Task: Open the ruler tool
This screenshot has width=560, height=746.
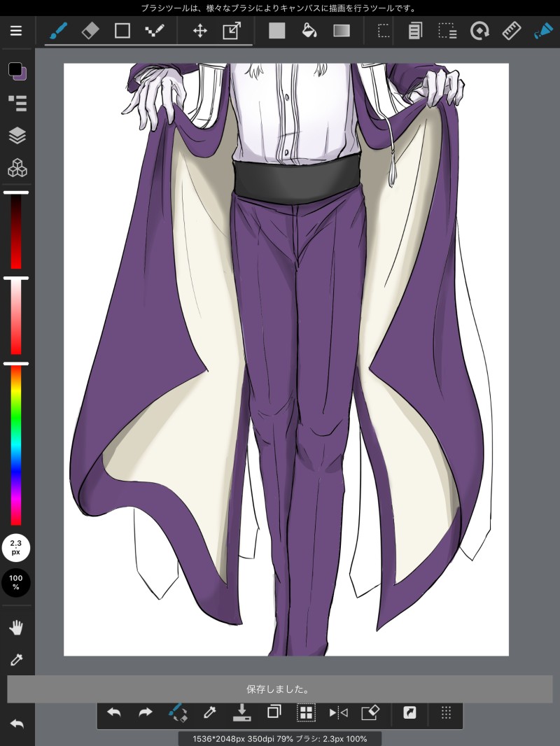Action: [x=512, y=31]
